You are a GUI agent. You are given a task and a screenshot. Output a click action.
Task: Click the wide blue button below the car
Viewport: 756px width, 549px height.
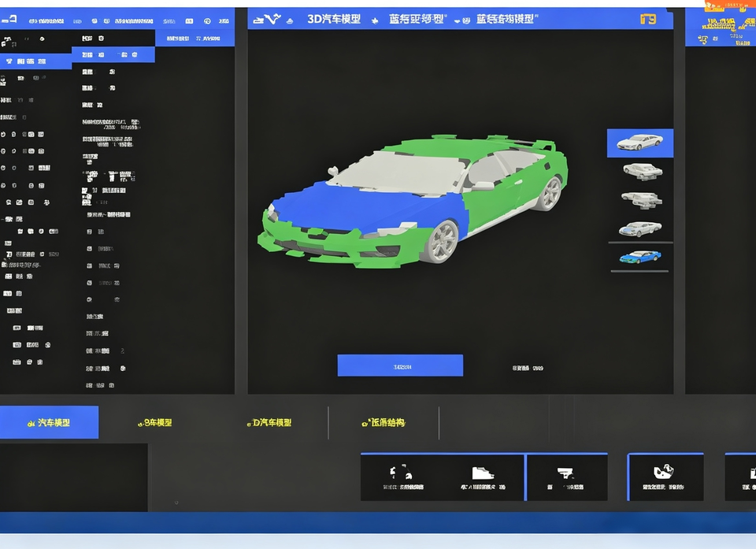(x=400, y=365)
